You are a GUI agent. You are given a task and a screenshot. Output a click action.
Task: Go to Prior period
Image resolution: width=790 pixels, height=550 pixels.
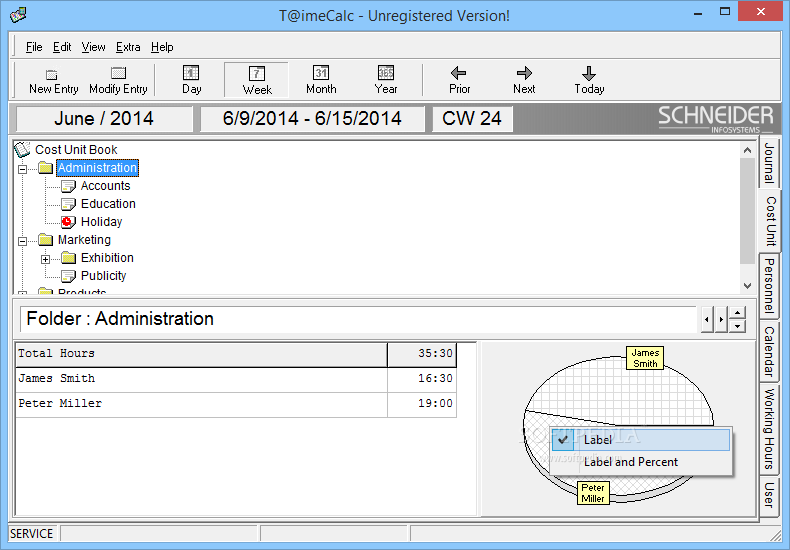coord(459,80)
